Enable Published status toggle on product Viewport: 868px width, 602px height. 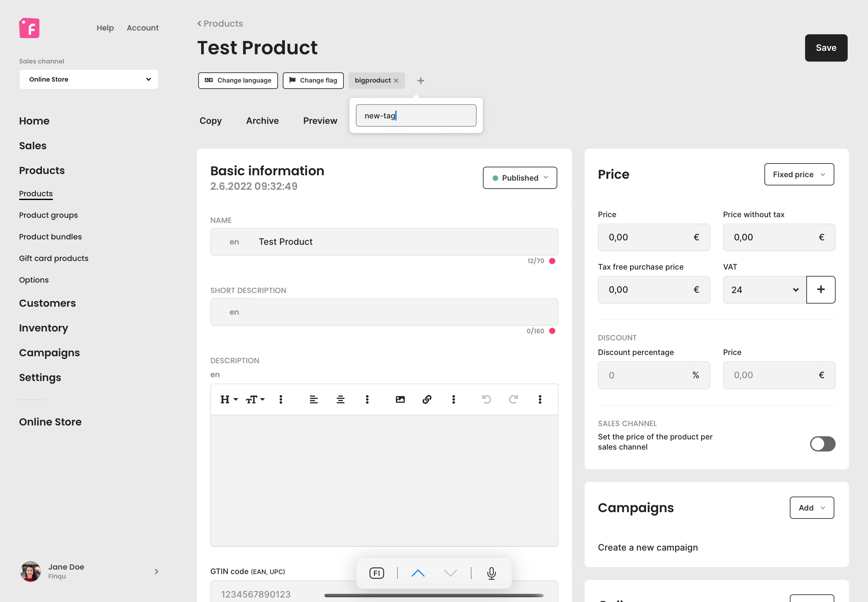click(x=520, y=177)
